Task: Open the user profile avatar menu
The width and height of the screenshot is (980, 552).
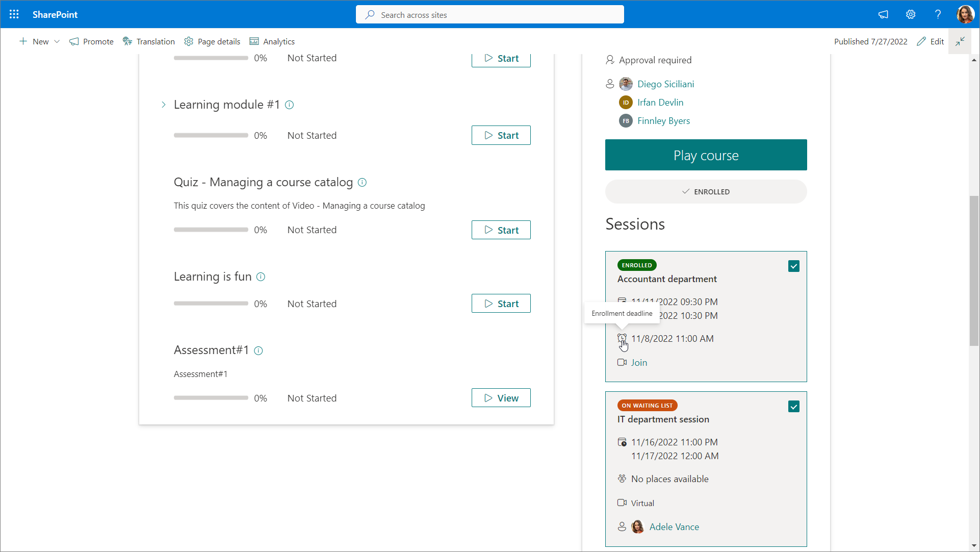Action: coord(965,14)
